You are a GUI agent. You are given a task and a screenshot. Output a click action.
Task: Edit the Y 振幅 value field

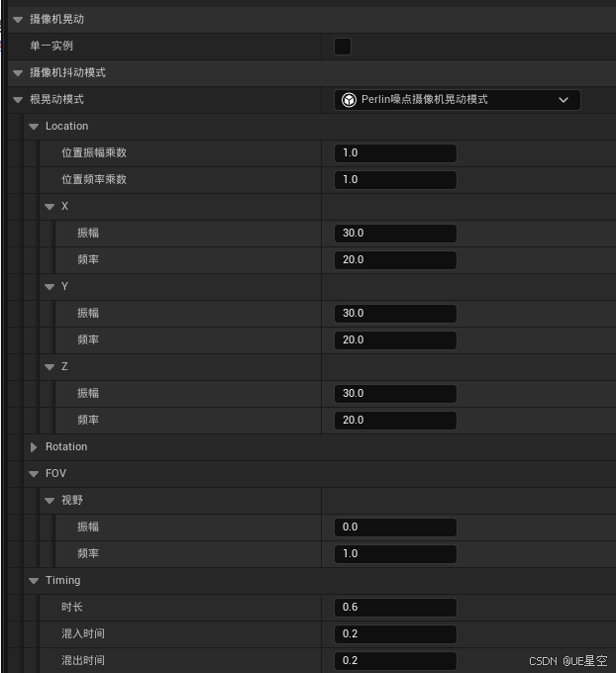pyautogui.click(x=395, y=314)
